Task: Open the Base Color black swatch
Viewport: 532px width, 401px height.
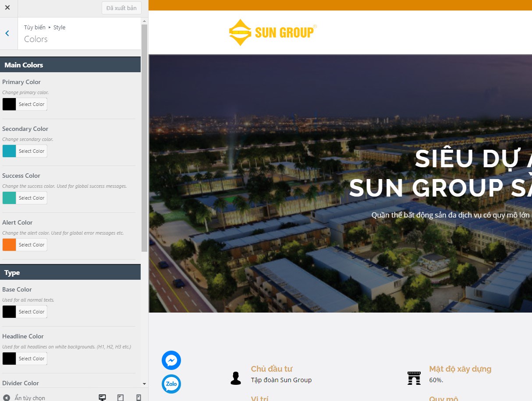Action: (9, 312)
